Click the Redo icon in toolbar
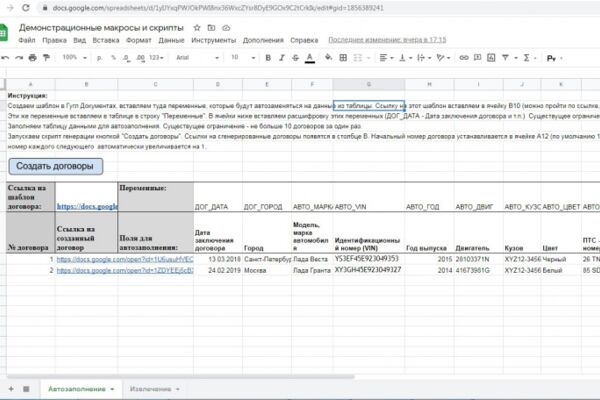600x400 pixels. pyautogui.click(x=19, y=58)
